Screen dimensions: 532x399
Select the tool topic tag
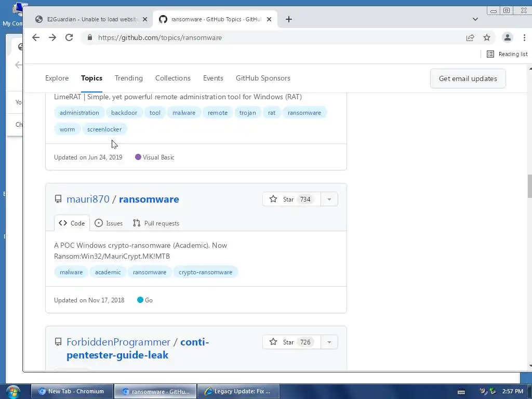tap(155, 113)
